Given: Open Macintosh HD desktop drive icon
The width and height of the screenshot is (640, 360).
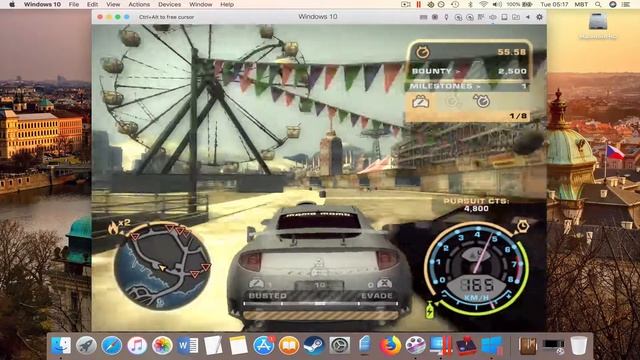Looking at the screenshot, I should (598, 25).
